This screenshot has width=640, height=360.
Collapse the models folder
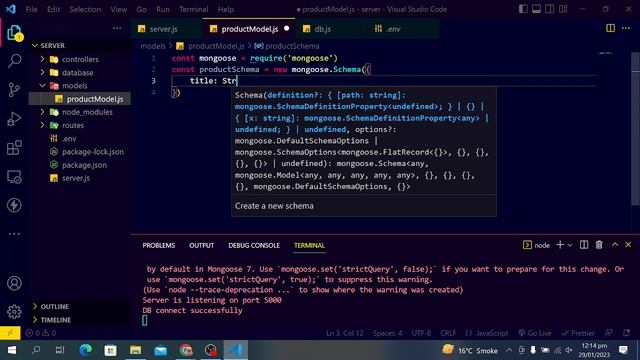tap(80, 86)
